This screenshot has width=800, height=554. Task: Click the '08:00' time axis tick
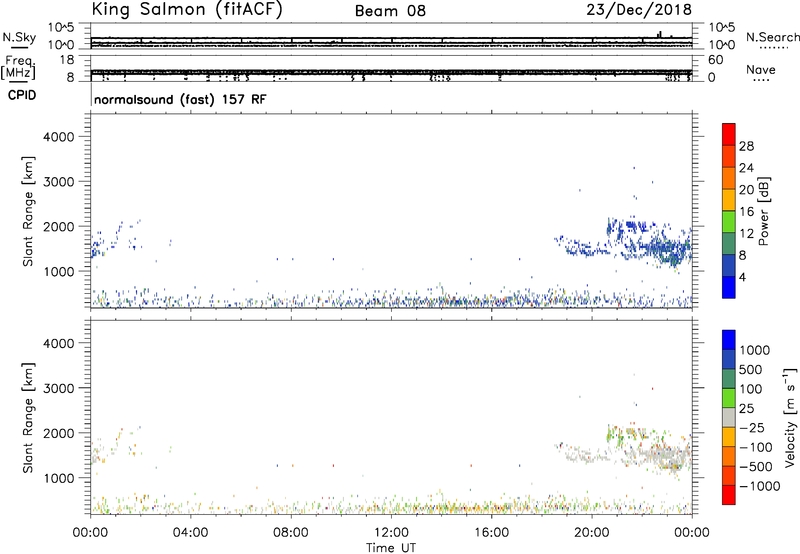(291, 533)
